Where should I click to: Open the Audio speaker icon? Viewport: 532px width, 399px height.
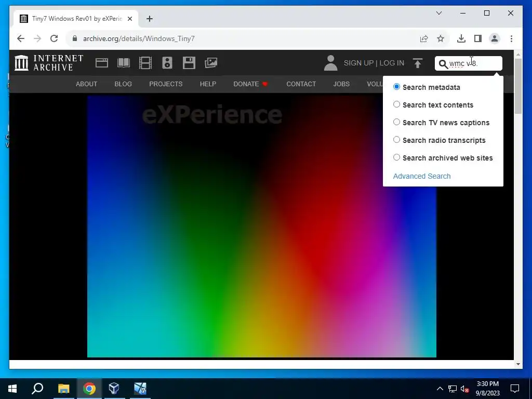[x=167, y=63]
